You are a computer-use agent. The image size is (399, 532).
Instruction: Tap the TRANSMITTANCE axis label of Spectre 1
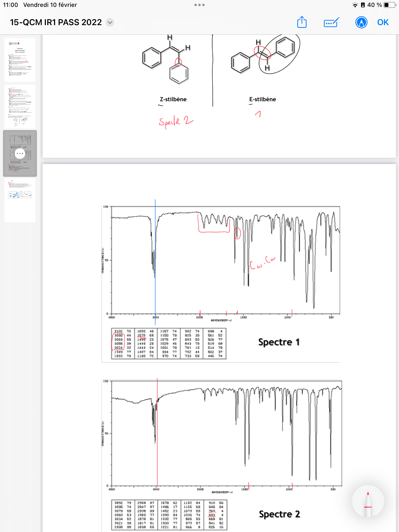point(103,260)
